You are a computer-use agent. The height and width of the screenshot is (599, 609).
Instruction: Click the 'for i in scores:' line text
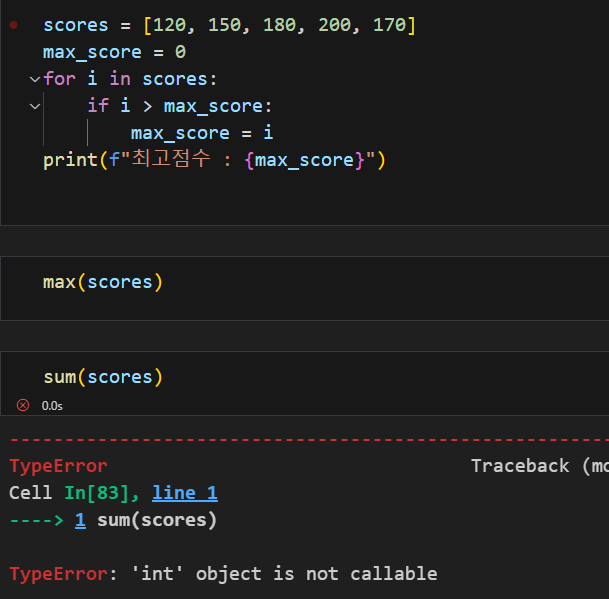coord(130,79)
